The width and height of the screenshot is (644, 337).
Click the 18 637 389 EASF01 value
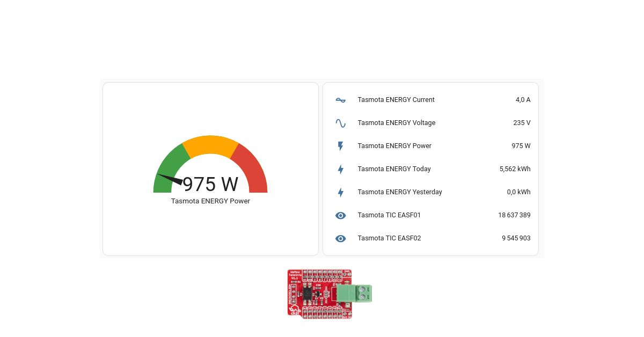tap(514, 215)
